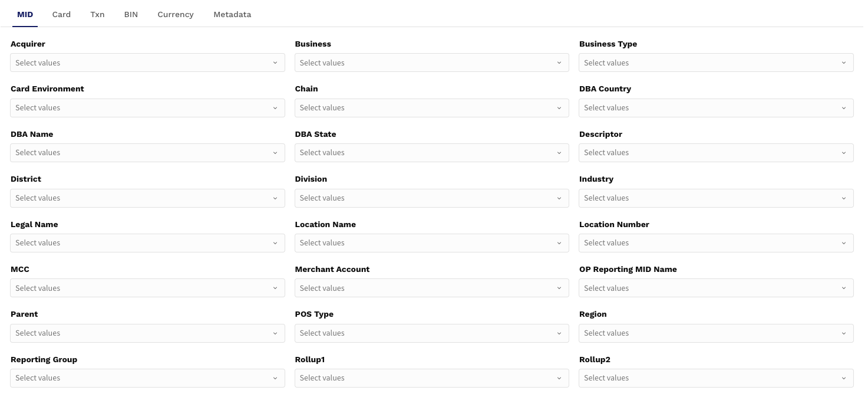Click the MCC field chevron icon
868x397 pixels.
(275, 288)
